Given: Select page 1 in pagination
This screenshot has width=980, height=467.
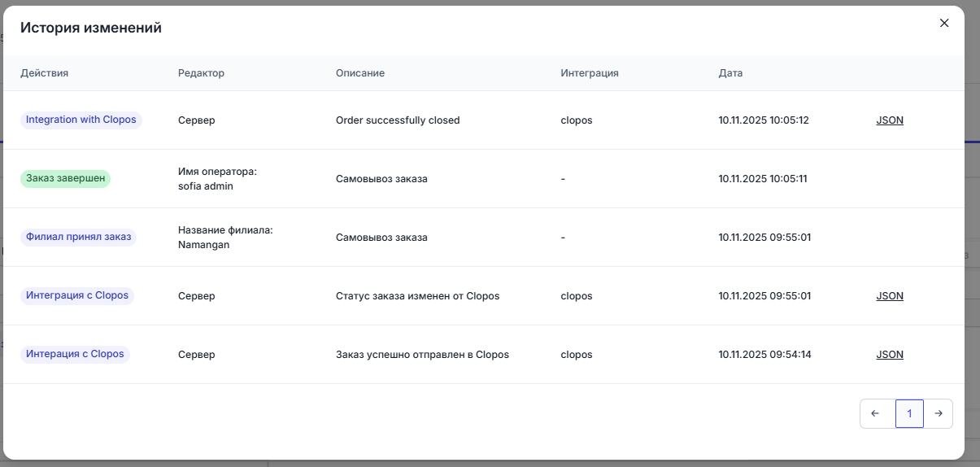Looking at the screenshot, I should [909, 413].
